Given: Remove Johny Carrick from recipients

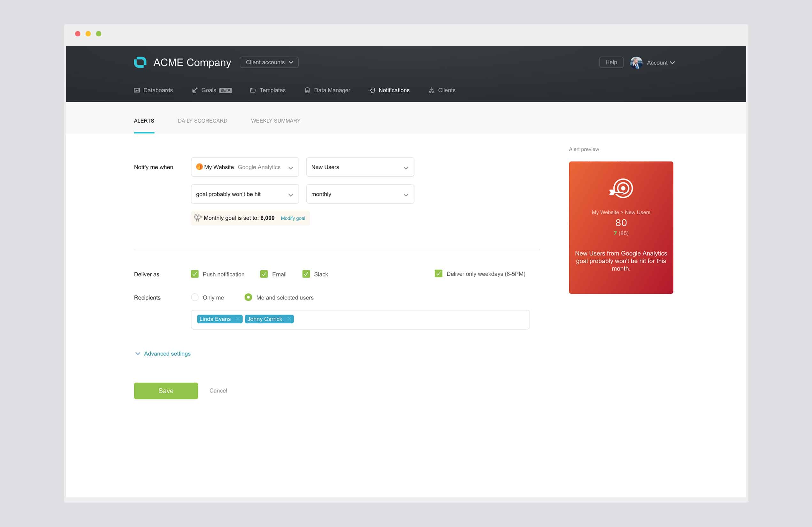Looking at the screenshot, I should pos(289,319).
